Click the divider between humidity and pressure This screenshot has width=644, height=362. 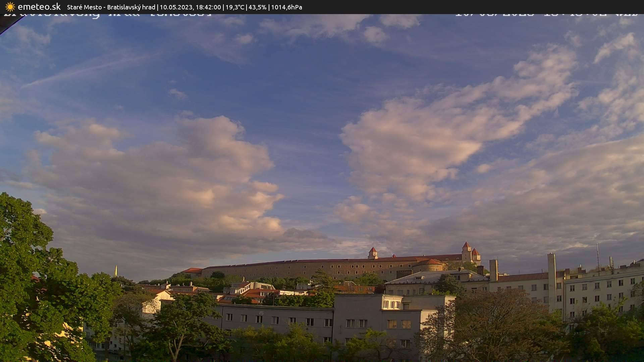coord(268,7)
